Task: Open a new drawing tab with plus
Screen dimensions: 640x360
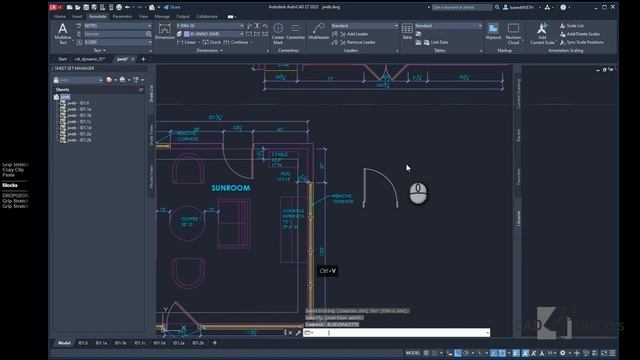Action: point(143,59)
